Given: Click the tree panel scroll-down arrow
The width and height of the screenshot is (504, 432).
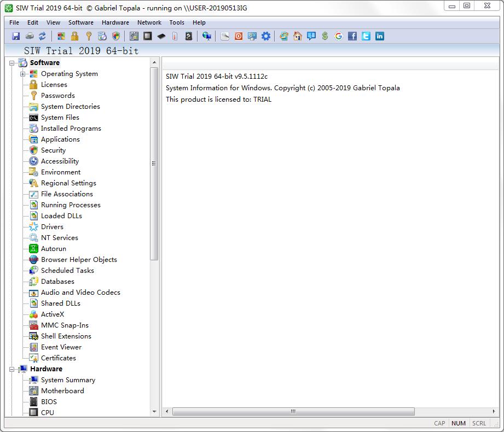Looking at the screenshot, I should point(154,411).
